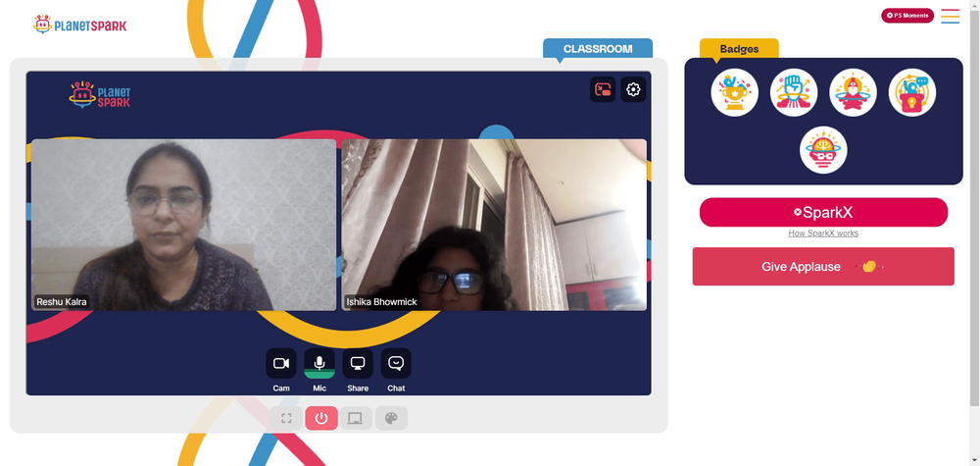Click the trophy star badge
980x466 pixels.
[x=734, y=92]
